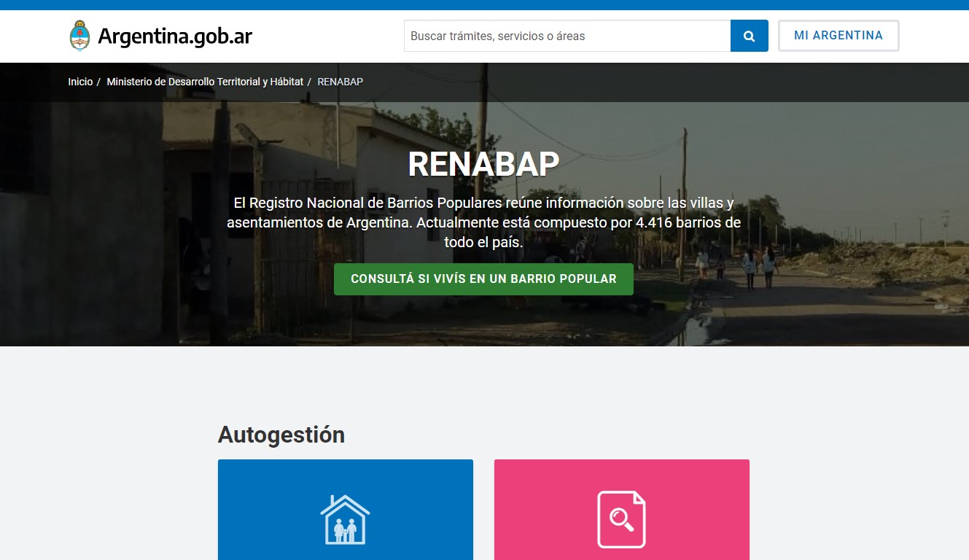Click the magnifier search button
This screenshot has width=969, height=560.
pyautogui.click(x=749, y=36)
